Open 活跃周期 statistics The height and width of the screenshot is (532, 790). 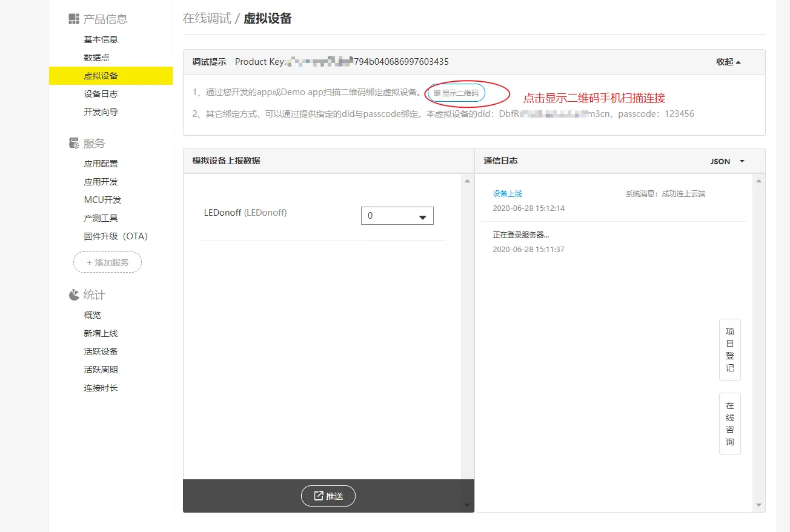click(101, 370)
